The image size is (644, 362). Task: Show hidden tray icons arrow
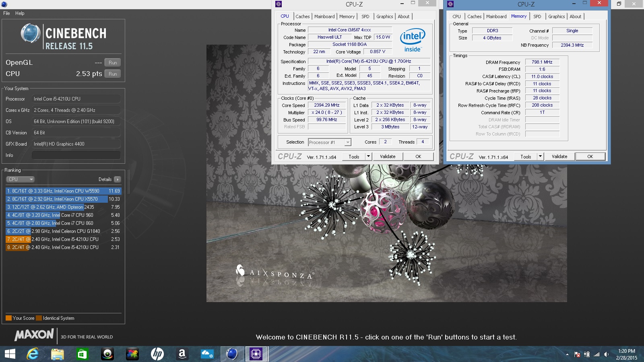(x=567, y=354)
